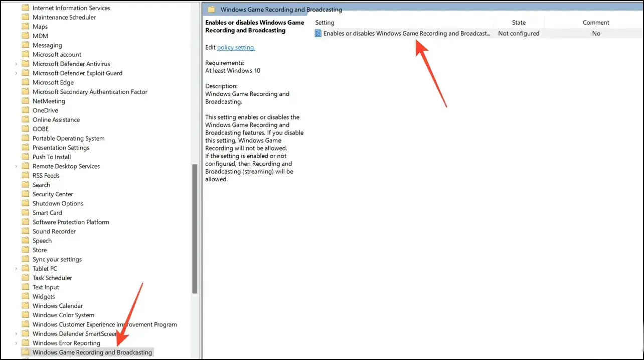The height and width of the screenshot is (360, 644).
Task: Select the Enables or disables Game Recording policy
Action: (406, 34)
